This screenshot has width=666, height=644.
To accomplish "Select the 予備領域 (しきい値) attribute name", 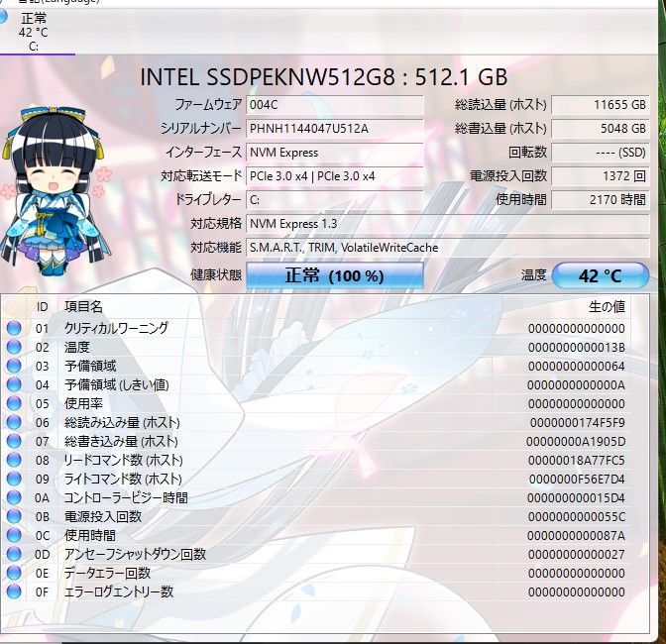I will (x=117, y=384).
